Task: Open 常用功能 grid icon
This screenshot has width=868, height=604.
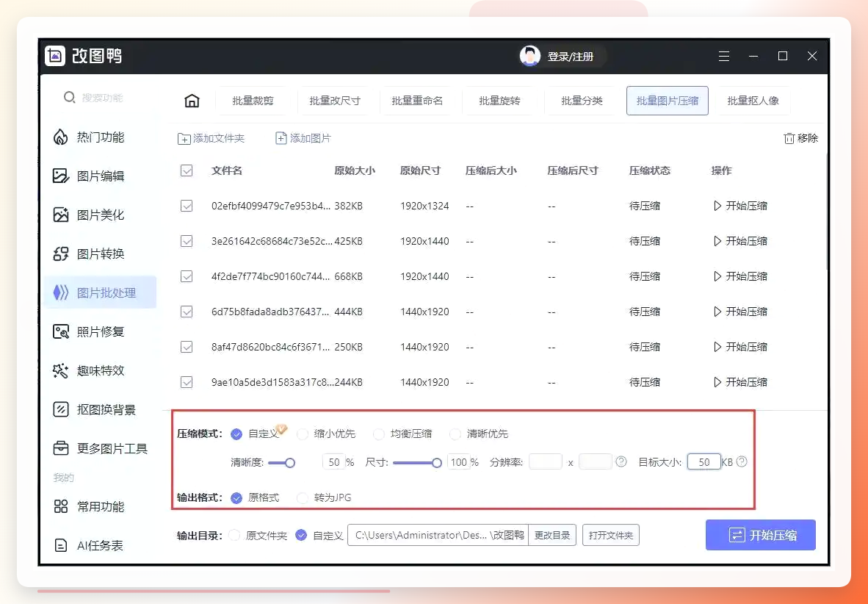Action: 60,506
